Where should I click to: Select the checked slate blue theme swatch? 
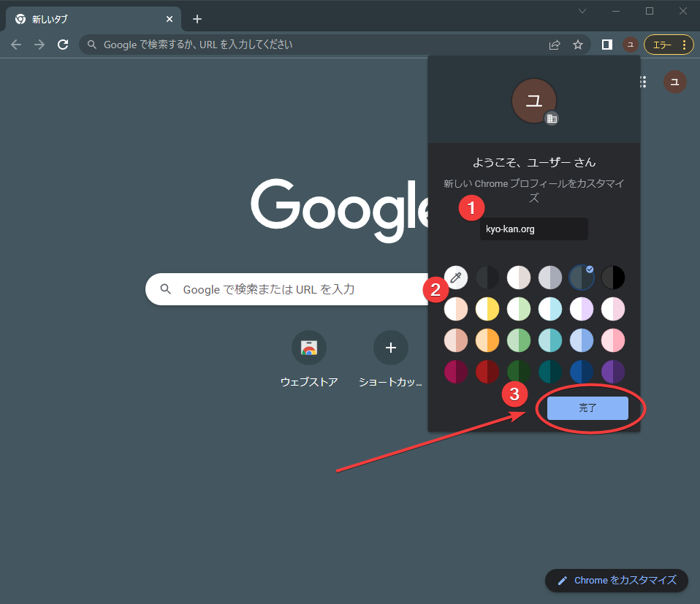(x=582, y=278)
